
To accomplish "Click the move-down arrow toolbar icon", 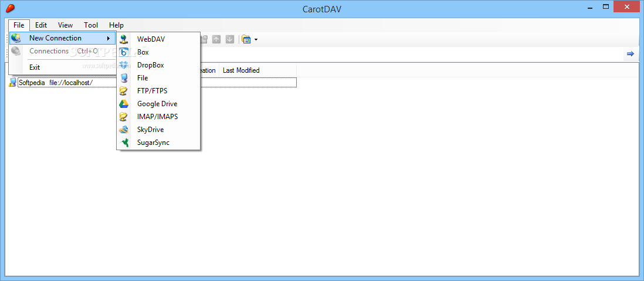I will [x=230, y=39].
